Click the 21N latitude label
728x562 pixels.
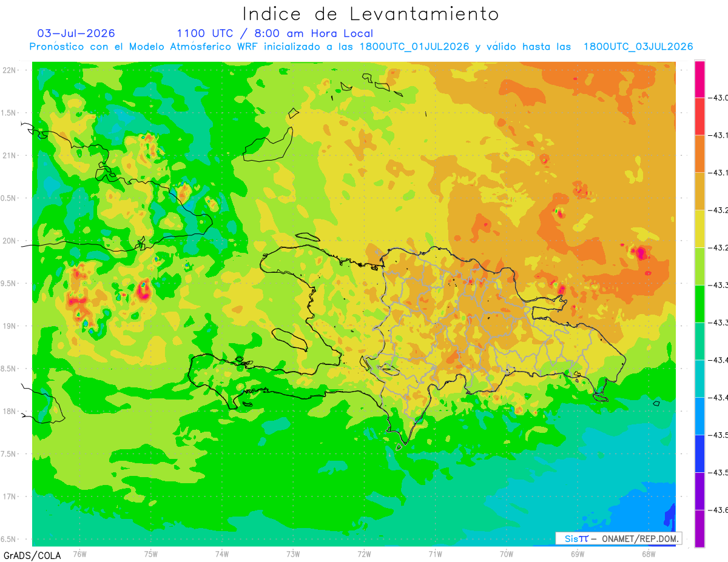(x=10, y=156)
